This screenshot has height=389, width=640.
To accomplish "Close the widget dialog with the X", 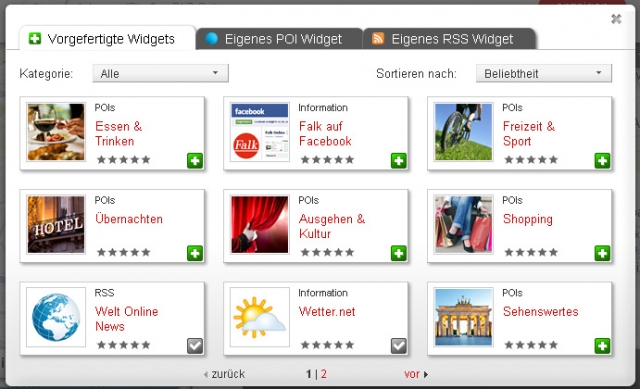I will pyautogui.click(x=616, y=19).
